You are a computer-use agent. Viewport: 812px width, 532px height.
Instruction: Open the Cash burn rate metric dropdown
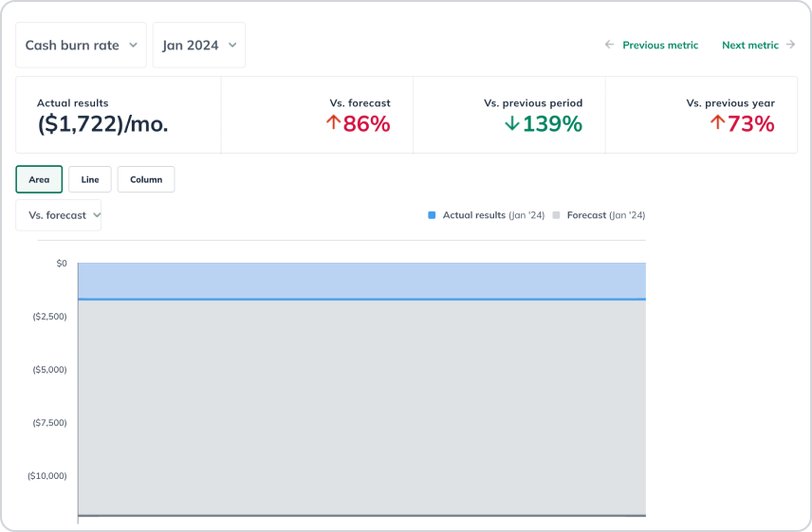click(81, 46)
